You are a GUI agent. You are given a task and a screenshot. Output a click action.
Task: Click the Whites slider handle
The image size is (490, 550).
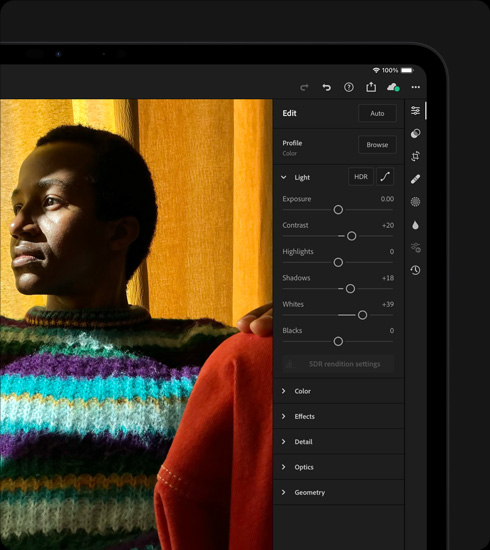point(362,315)
